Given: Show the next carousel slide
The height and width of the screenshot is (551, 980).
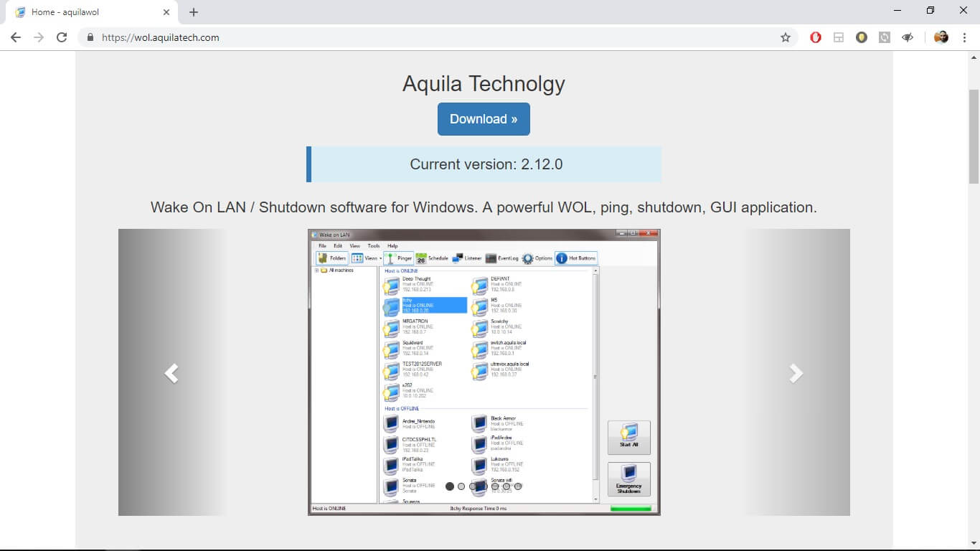Looking at the screenshot, I should [x=796, y=373].
